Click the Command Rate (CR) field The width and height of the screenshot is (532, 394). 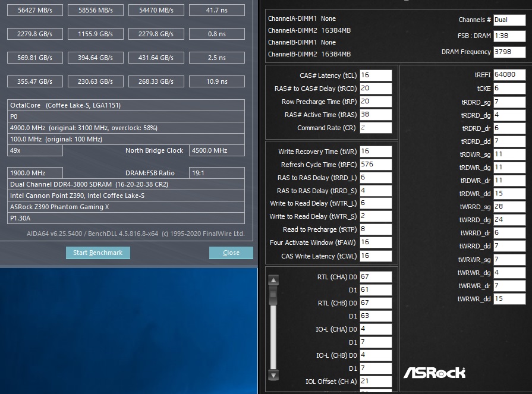376,128
